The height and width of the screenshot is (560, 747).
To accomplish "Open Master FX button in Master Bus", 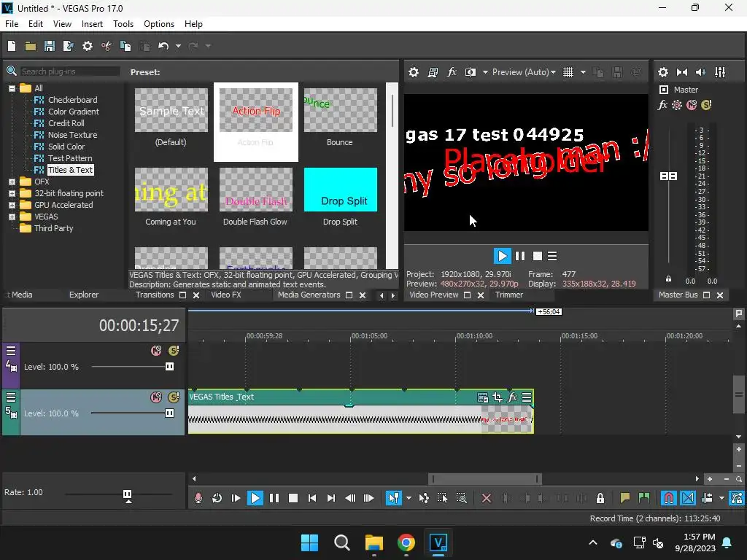I will pyautogui.click(x=662, y=105).
